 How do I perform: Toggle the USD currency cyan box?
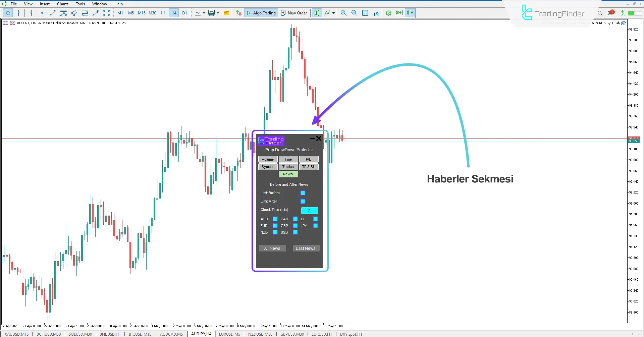tap(295, 232)
